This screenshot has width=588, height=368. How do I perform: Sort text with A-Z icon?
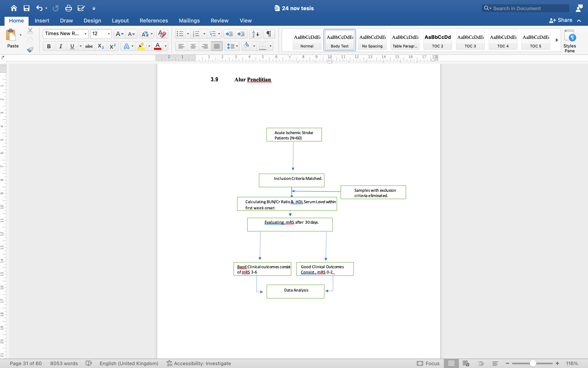(255, 34)
